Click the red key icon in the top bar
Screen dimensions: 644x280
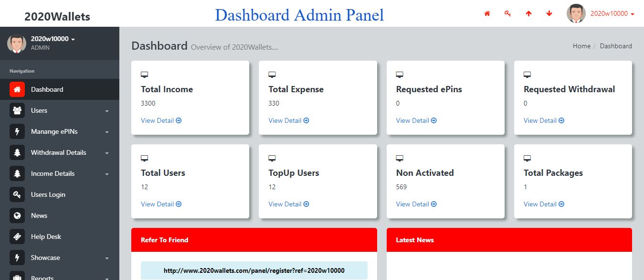click(x=507, y=13)
